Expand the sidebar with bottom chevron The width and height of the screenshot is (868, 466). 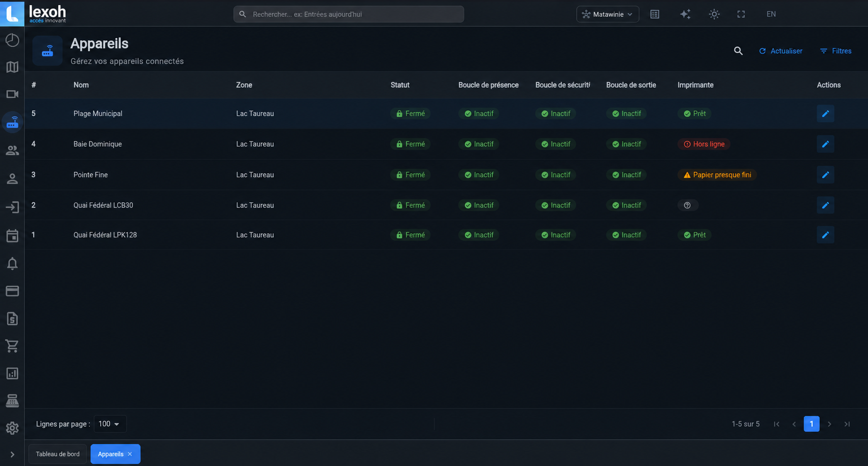coord(12,454)
